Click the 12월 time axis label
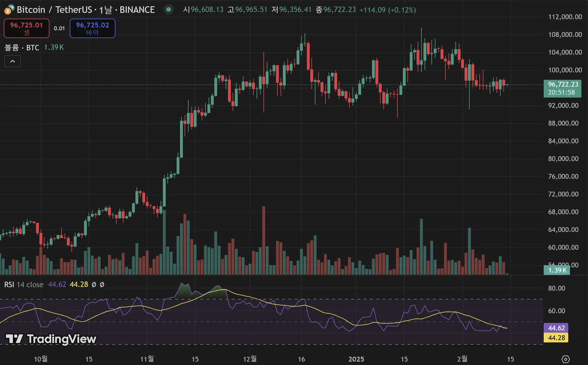 (x=250, y=359)
